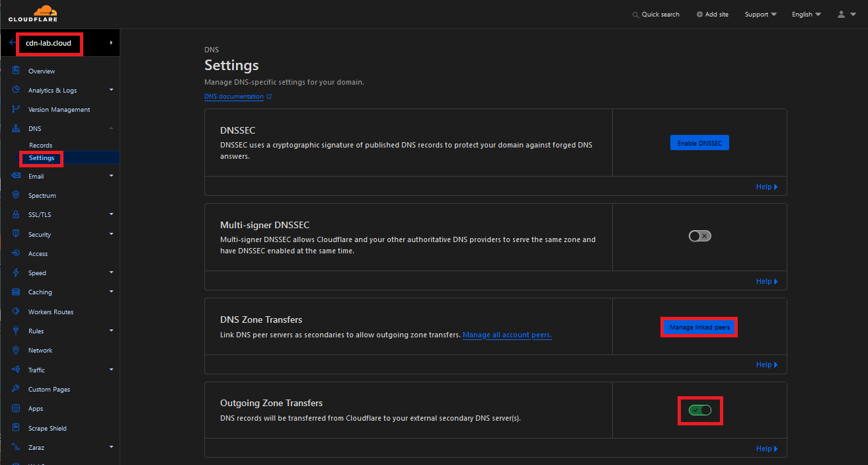
Task: Click the Custom Pages wrench icon
Action: tap(16, 389)
